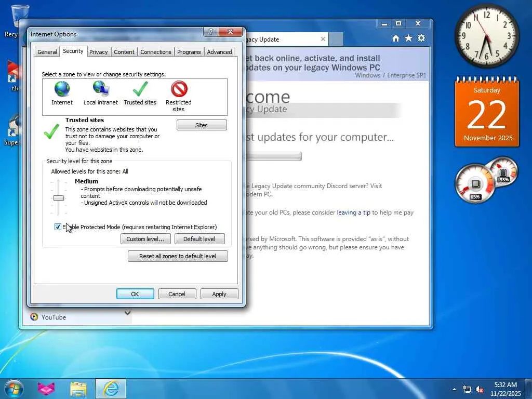The image size is (532, 399).
Task: Open the Tools gear icon in Internet Explorer
Action: (x=421, y=38)
